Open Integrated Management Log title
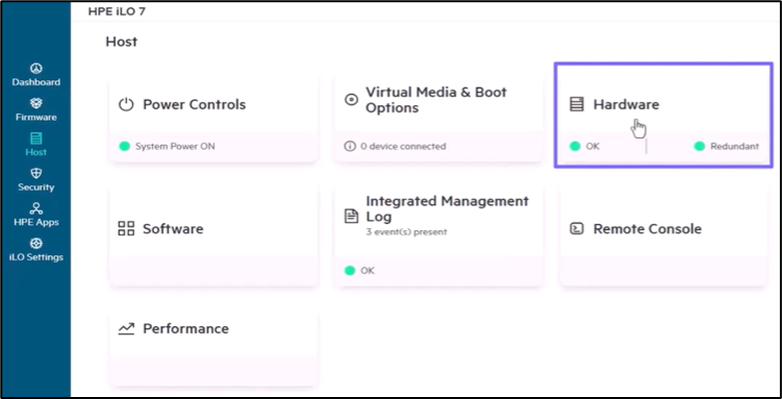Image resolution: width=782 pixels, height=399 pixels. point(447,209)
